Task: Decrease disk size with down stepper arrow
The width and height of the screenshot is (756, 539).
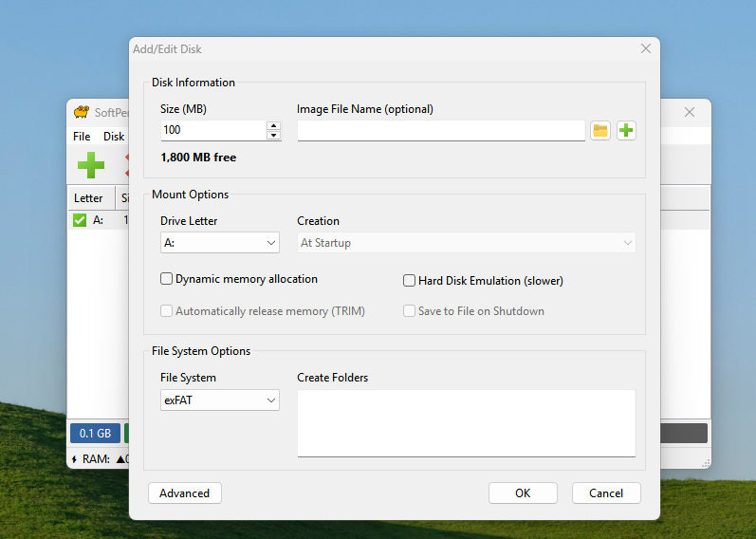Action: (273, 136)
